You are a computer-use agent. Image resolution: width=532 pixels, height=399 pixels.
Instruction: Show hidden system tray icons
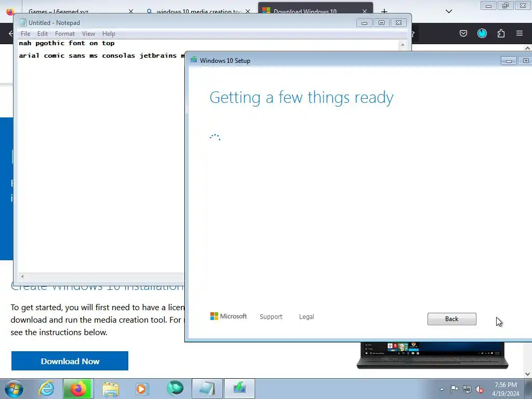click(x=442, y=390)
